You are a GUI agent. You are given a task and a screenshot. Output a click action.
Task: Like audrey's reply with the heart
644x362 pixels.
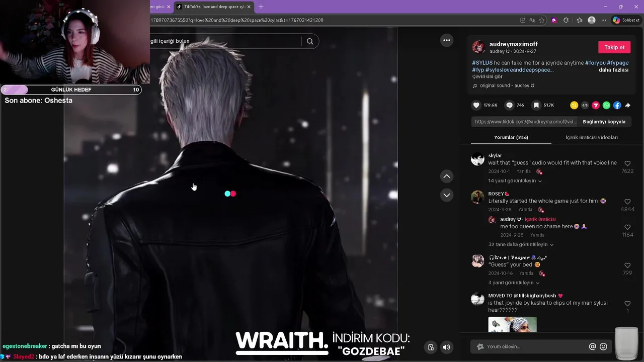click(627, 227)
